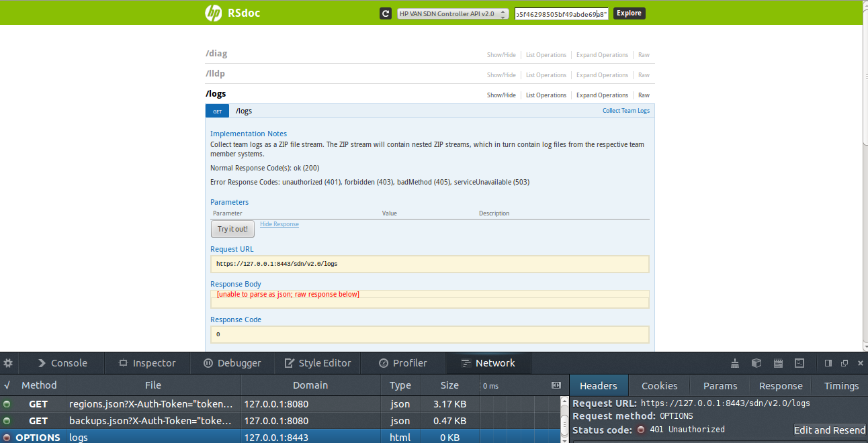Click Show/Hide for /lldp
Image resolution: width=868 pixels, height=443 pixels.
click(x=501, y=75)
